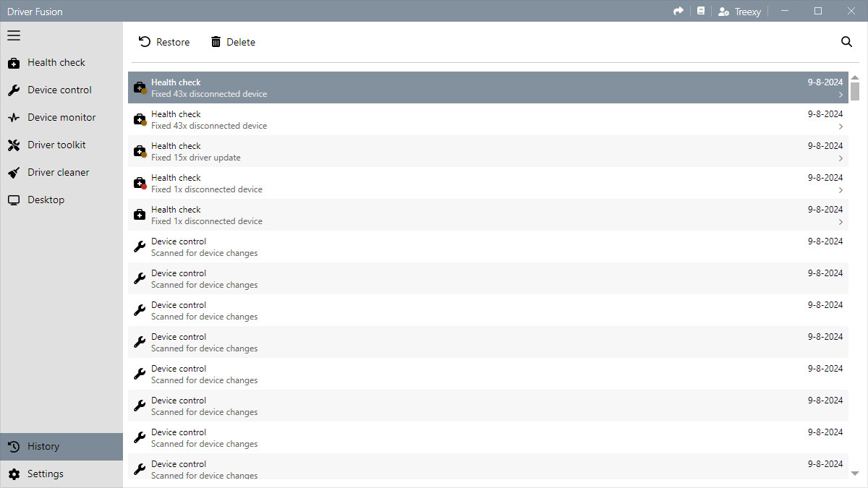Go to Device monitor section

pyautogui.click(x=61, y=118)
